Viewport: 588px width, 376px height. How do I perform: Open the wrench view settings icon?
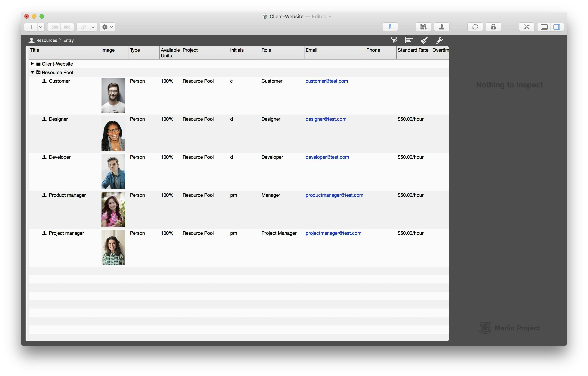tap(439, 40)
